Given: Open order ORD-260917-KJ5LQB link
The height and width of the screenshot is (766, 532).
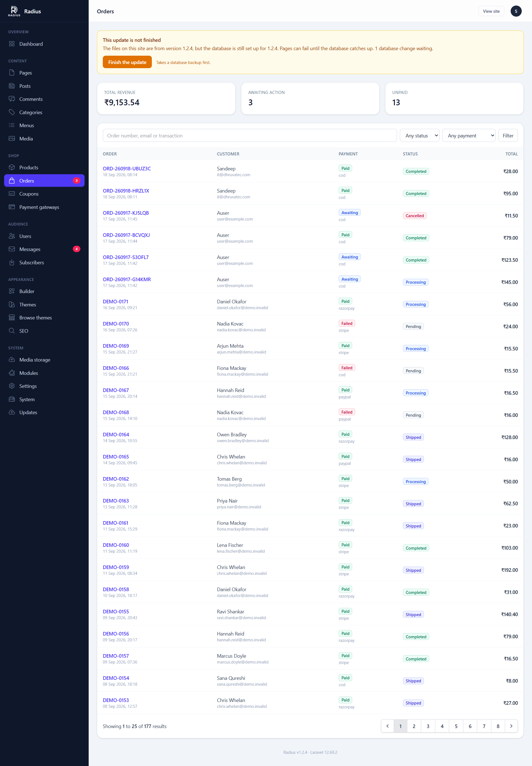Looking at the screenshot, I should 126,213.
